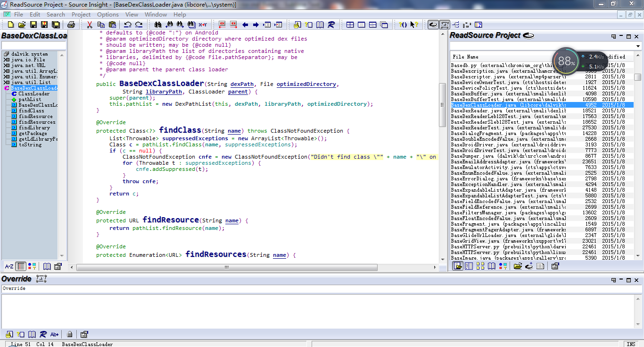The height and width of the screenshot is (347, 644).
Task: Expand the java.util.List import node
Action: pos(7,82)
